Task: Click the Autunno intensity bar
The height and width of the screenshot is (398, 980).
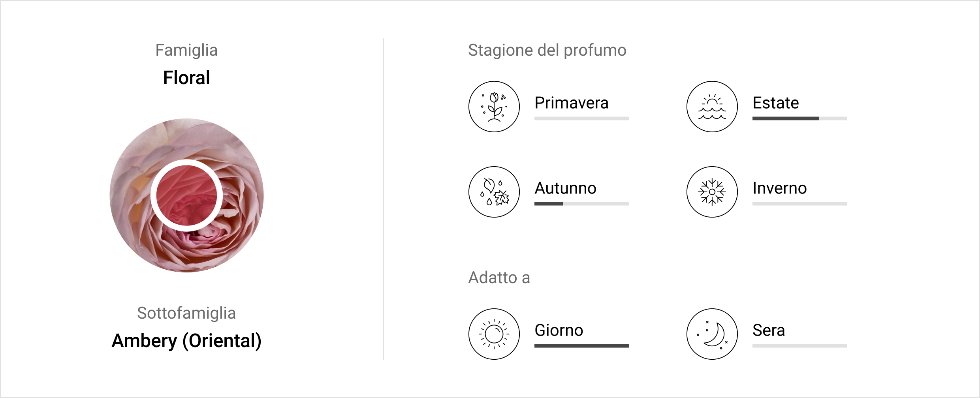Action: tap(581, 204)
